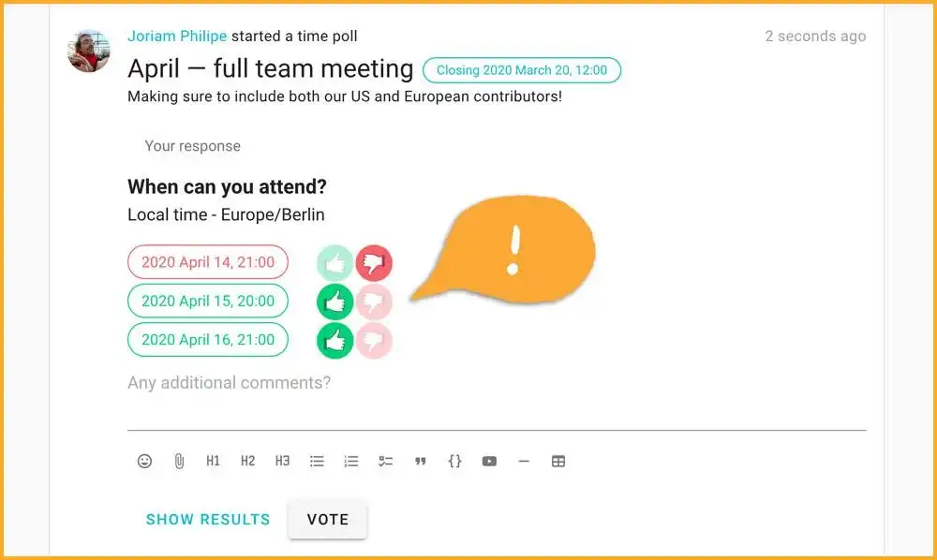The image size is (937, 560).
Task: Thumbs up for April 14, 21:00
Action: point(335,263)
